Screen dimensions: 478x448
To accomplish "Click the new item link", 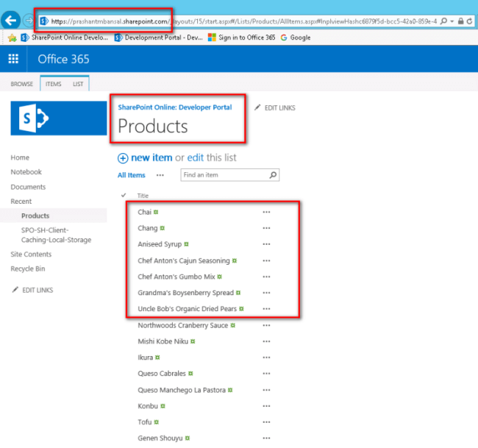I will [151, 157].
